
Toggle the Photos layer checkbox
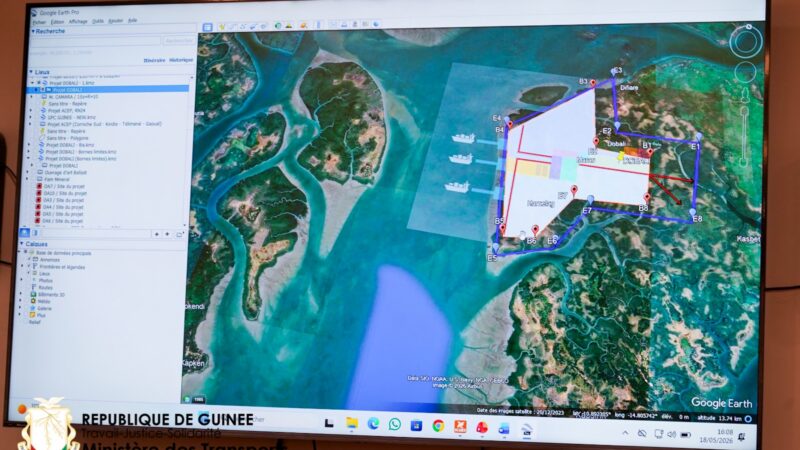[x=29, y=280]
